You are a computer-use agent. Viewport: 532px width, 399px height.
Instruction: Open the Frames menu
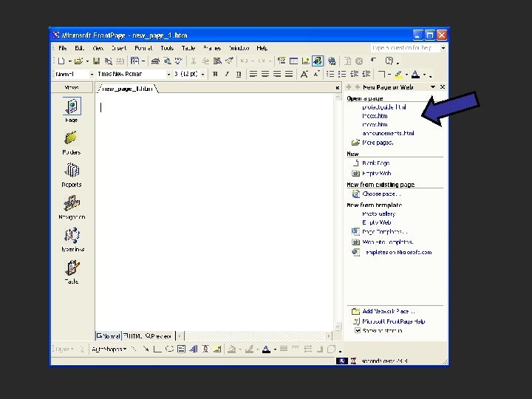pos(212,48)
